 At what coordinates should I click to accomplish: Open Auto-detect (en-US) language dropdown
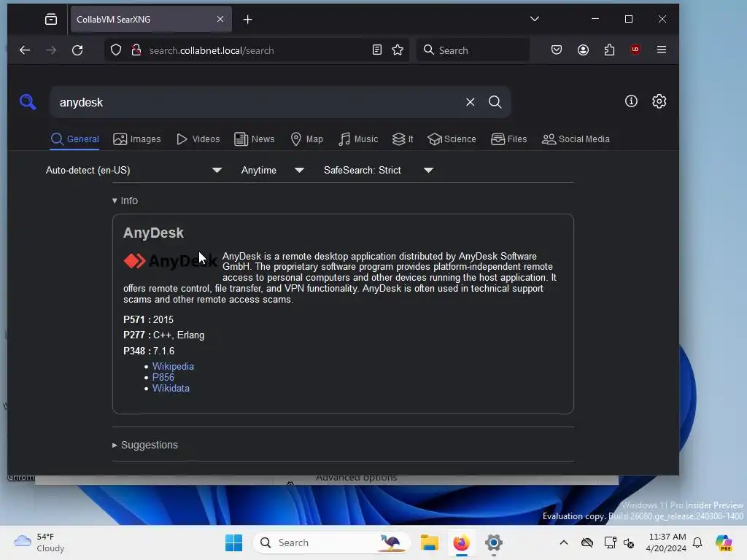(x=134, y=170)
